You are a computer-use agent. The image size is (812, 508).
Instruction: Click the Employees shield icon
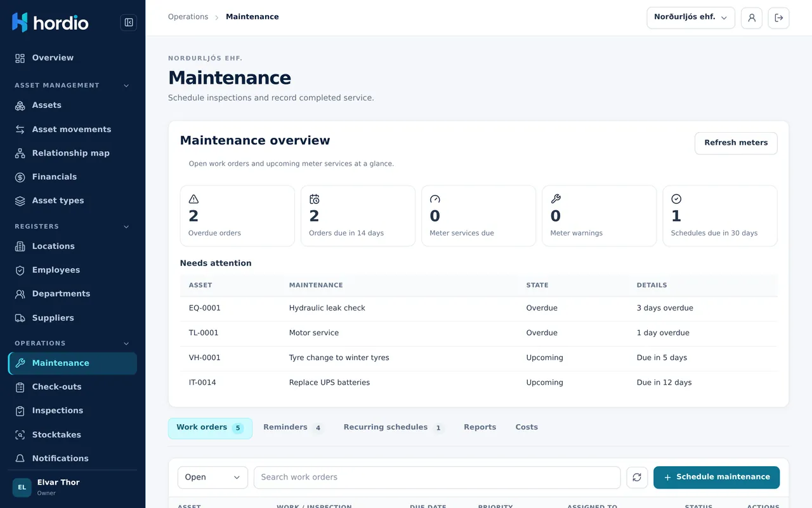20,271
